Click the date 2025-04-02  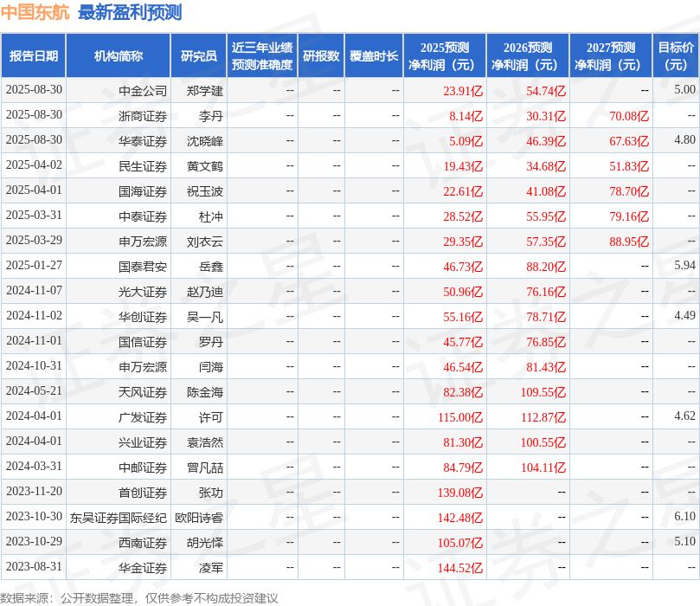34,164
